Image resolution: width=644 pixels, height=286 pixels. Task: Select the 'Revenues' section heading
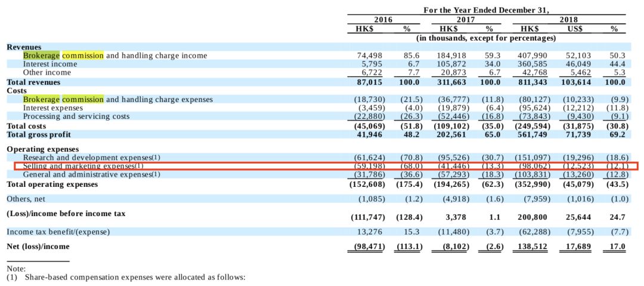(x=24, y=47)
